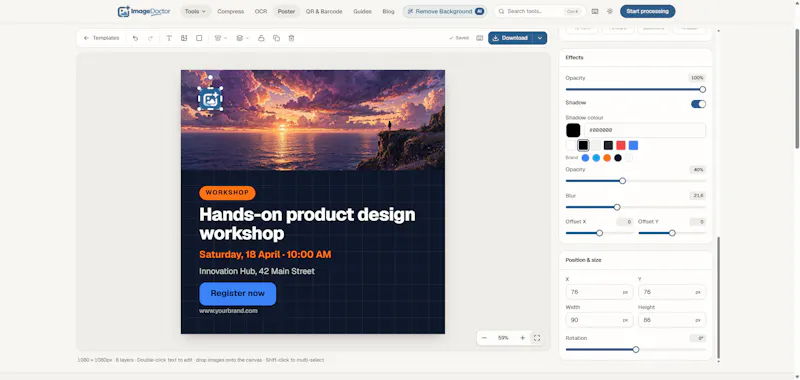Click the Blur slider handle
The width and height of the screenshot is (800, 380).
click(617, 207)
